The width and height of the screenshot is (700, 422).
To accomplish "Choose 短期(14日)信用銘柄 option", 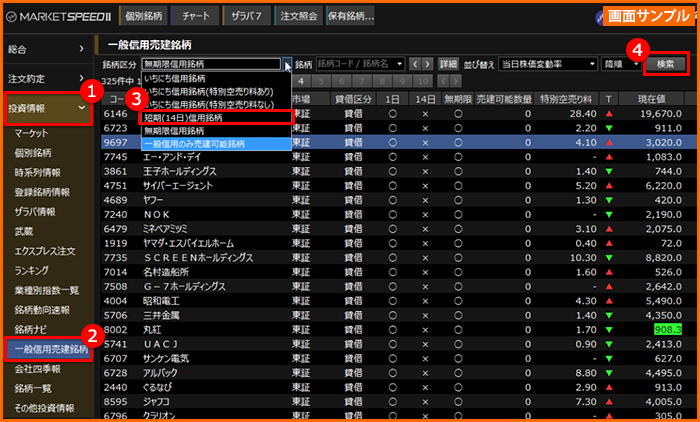I will pyautogui.click(x=217, y=118).
